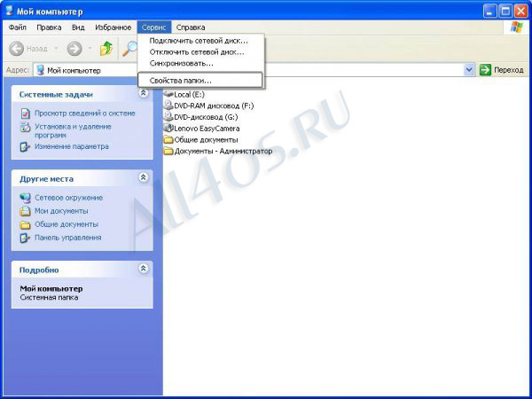Click the Панель управления sidebar icon
532x399 pixels.
tap(25, 238)
